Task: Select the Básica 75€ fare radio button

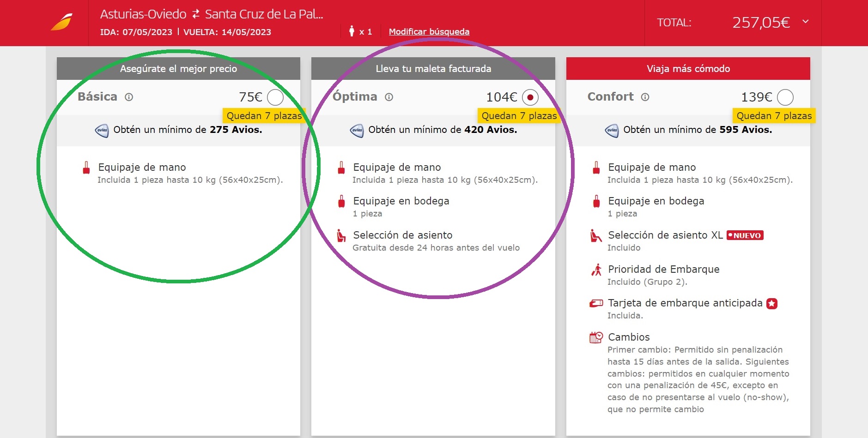Action: [275, 97]
